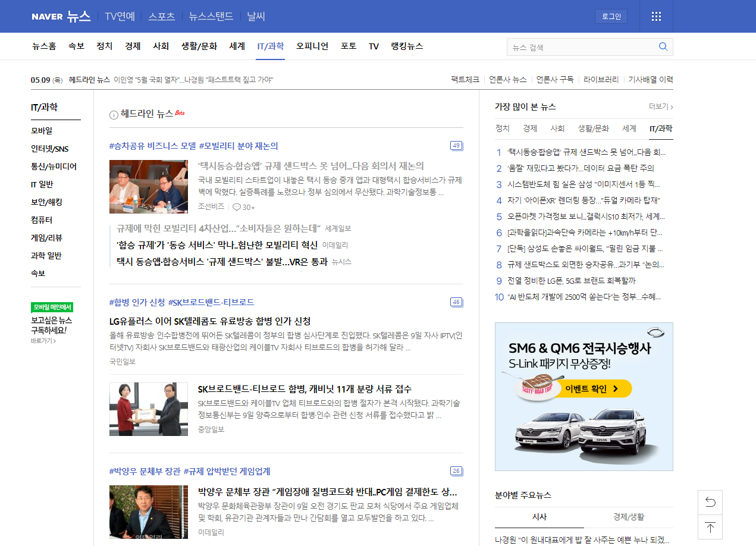
Task: Focus the 뉴스 검색 input field
Action: 582,47
